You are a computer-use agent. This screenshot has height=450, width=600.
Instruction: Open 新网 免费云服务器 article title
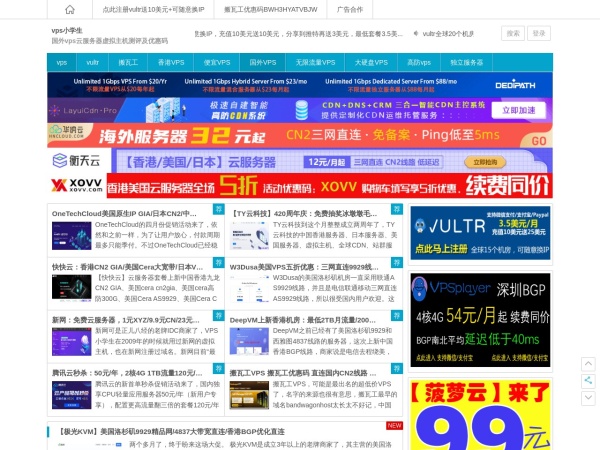point(126,320)
